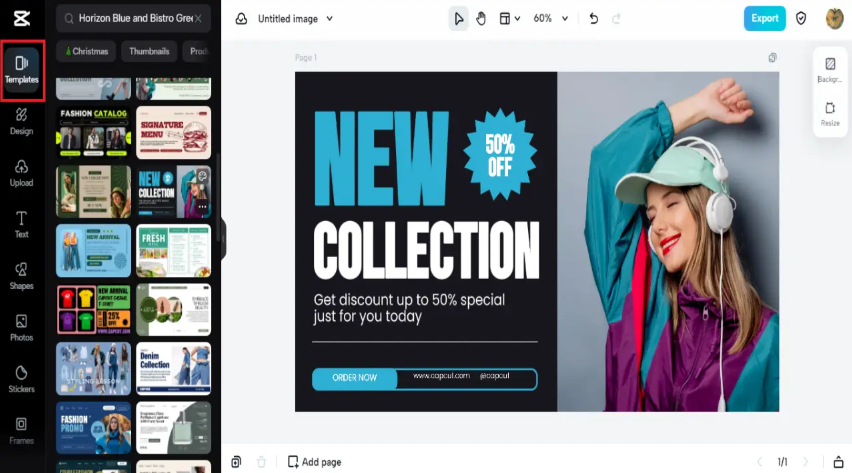Choose the New Arrival blue template
The image size is (852, 473).
(x=93, y=251)
